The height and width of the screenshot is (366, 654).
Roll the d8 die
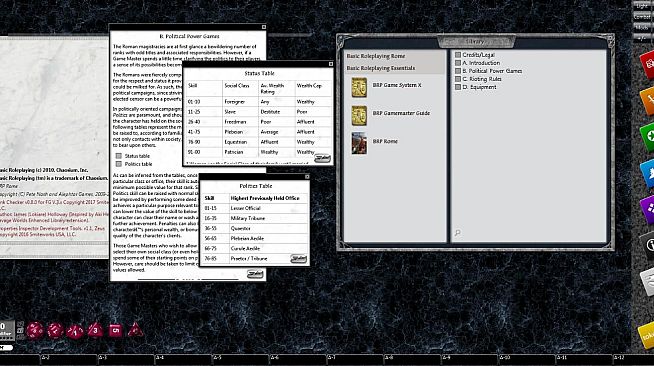[95, 330]
